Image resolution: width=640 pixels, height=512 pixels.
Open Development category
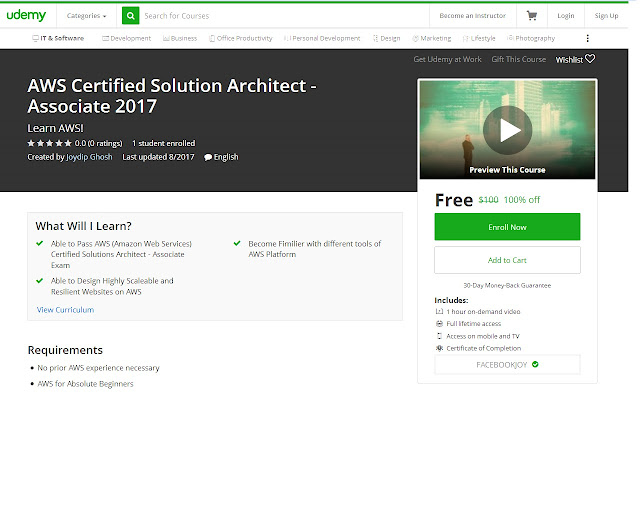127,38
